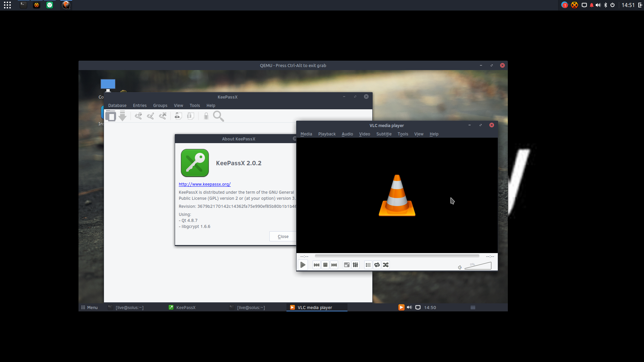Screen dimensions: 644x362
Task: Open the keepassx.org link
Action: [205, 184]
